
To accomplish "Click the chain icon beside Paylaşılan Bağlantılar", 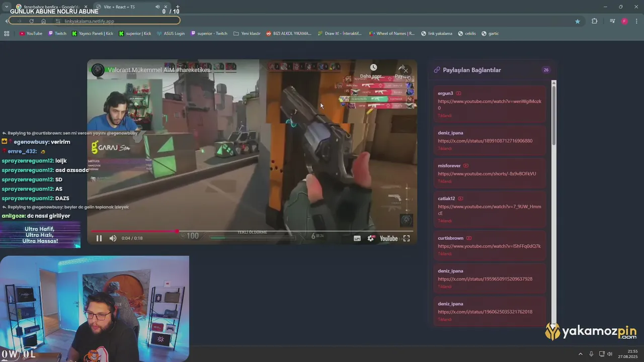I will pos(437,70).
